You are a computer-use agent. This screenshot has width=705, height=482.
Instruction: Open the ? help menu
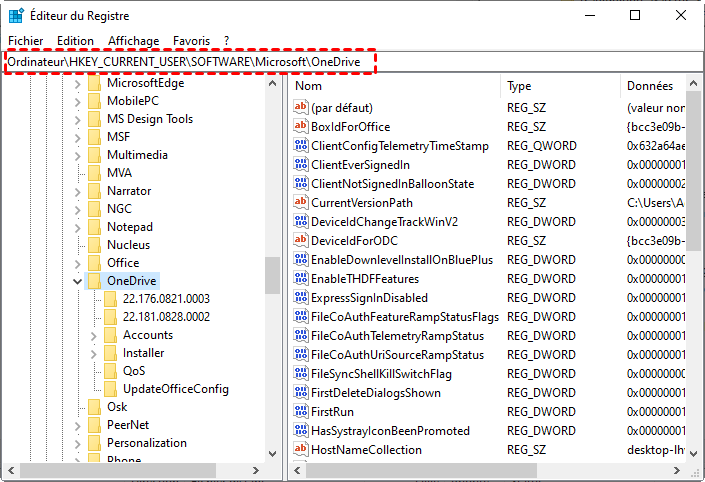(x=227, y=41)
